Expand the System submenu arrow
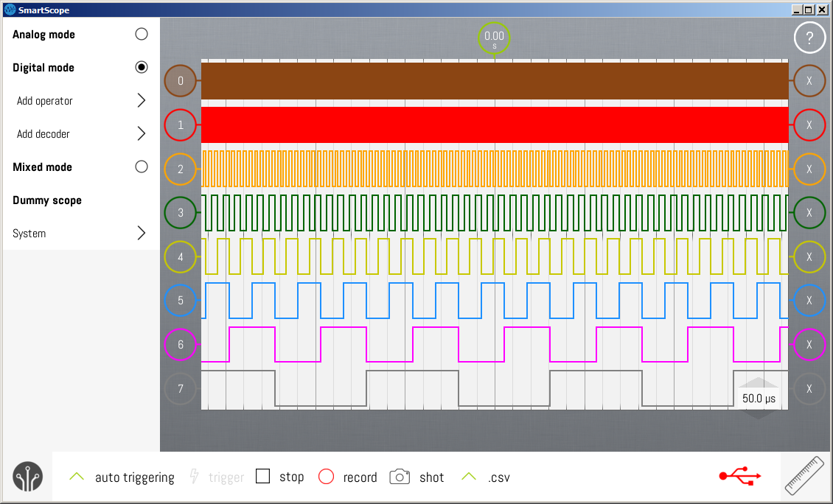 point(142,233)
